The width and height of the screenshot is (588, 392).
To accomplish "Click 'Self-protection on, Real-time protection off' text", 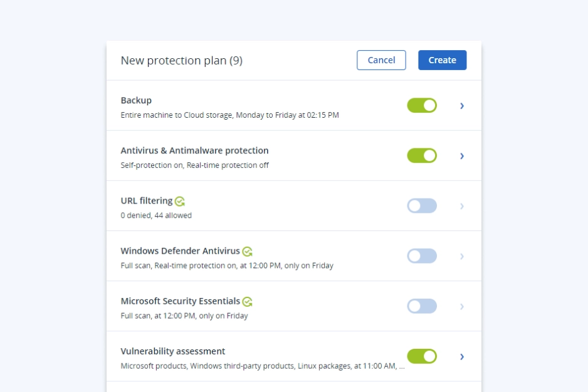I will (194, 165).
